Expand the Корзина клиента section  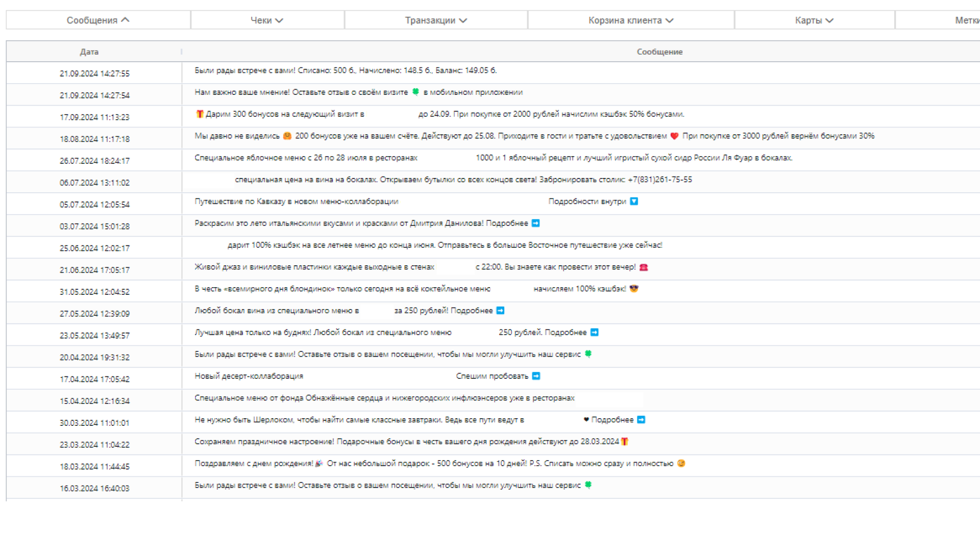coord(631,20)
